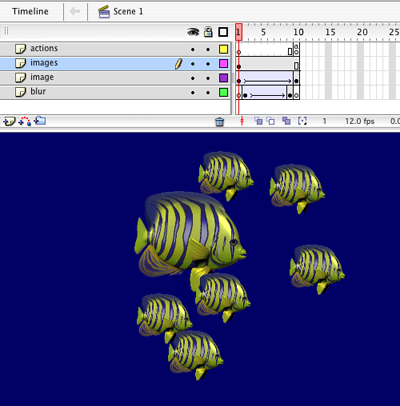The height and width of the screenshot is (406, 400).
Task: Click the Timeline panel title
Action: tap(30, 11)
